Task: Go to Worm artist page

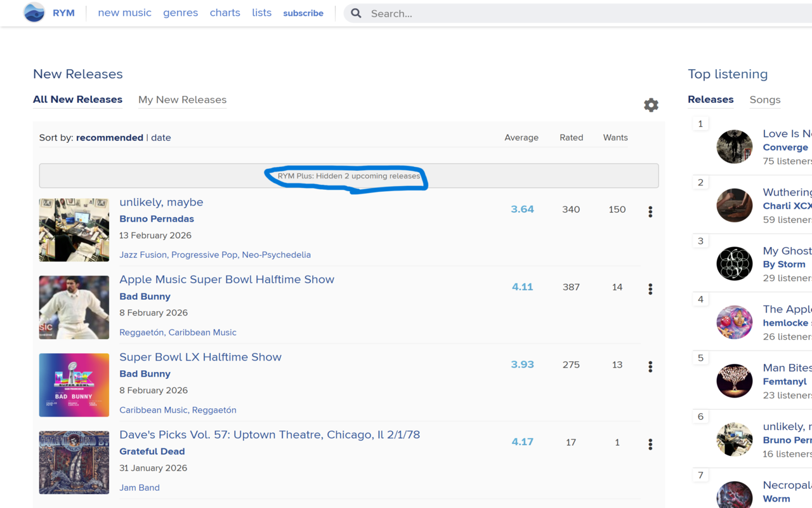Action: click(x=776, y=499)
